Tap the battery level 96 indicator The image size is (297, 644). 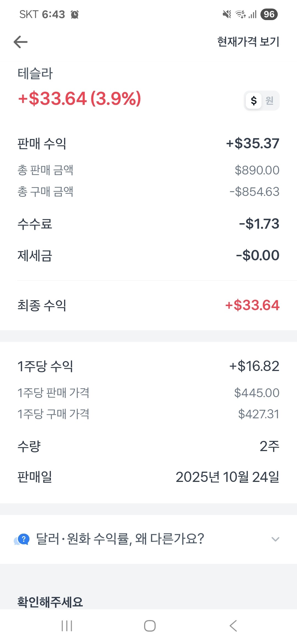coord(269,14)
